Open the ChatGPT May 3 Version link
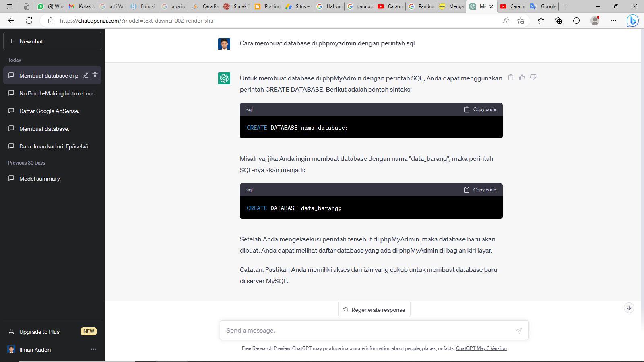 click(481, 348)
